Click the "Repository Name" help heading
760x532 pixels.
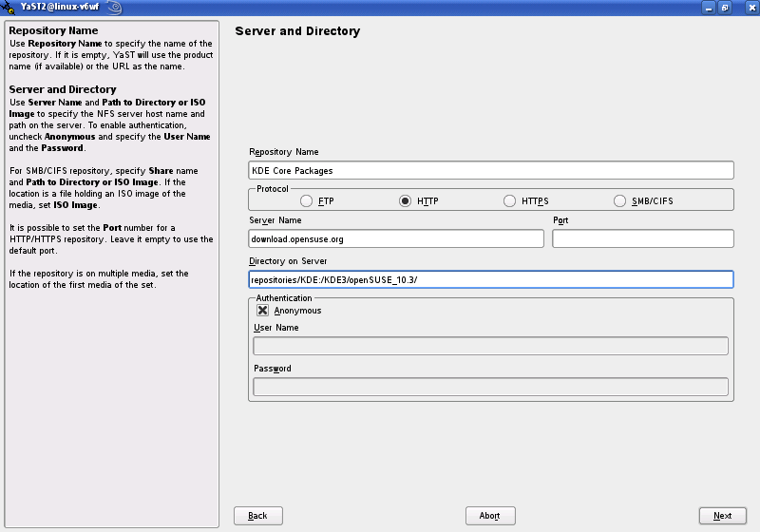[53, 30]
